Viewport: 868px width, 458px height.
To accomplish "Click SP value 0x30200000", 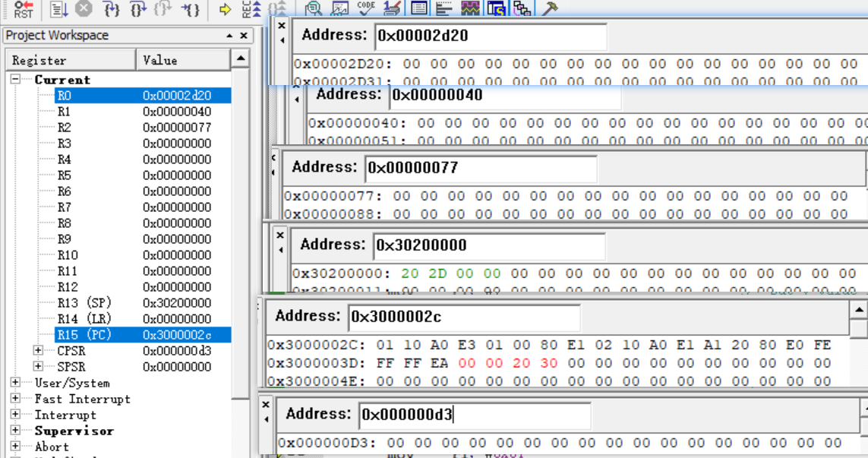I will point(177,303).
